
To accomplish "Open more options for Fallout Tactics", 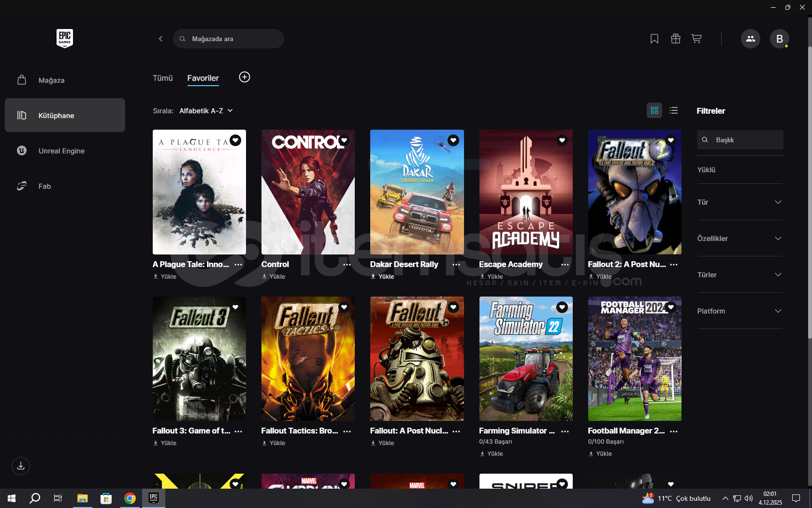I will point(347,431).
